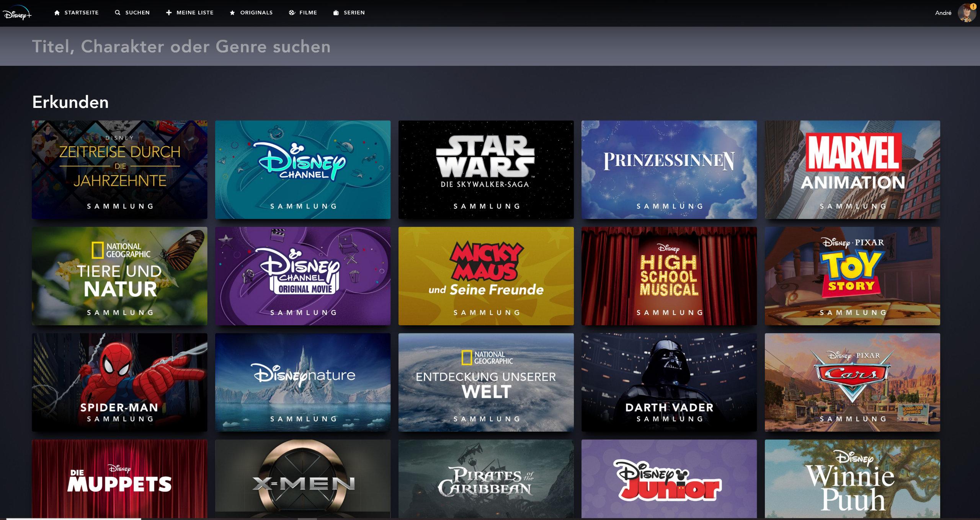The height and width of the screenshot is (520, 980).
Task: Click the plus icon beside Meine Liste
Action: tap(169, 13)
